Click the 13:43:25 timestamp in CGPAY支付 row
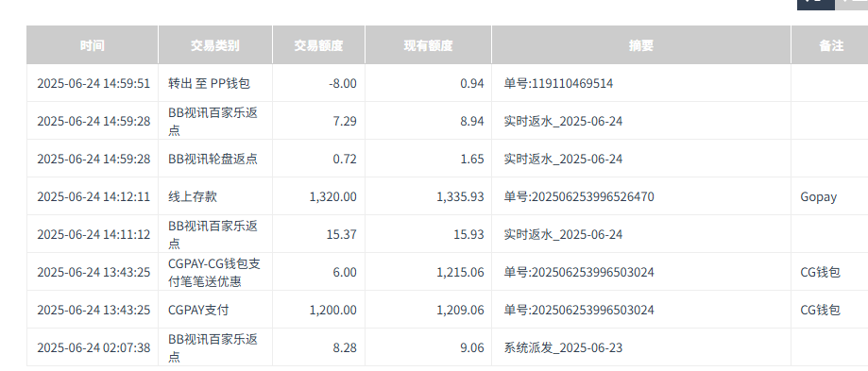Viewport: 868px width, 371px height. coord(94,311)
